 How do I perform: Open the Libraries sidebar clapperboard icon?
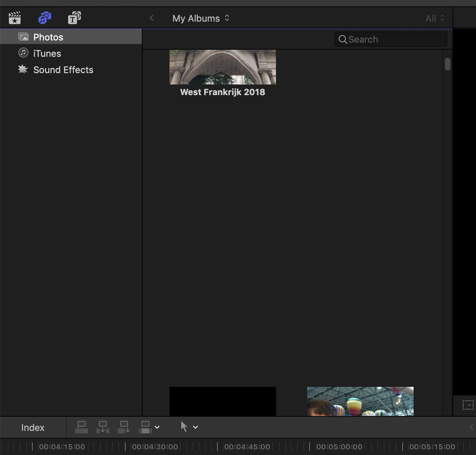point(15,18)
